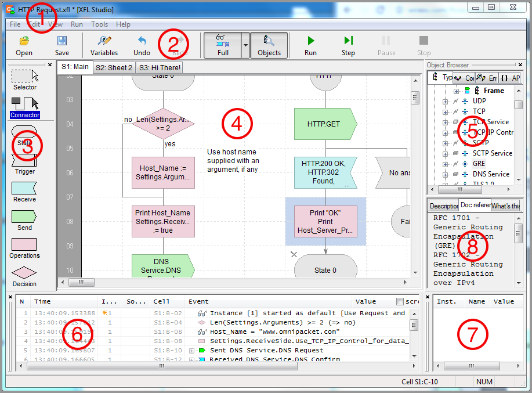This screenshot has height=393, width=532.
Task: Open the Tools menu
Action: click(x=99, y=24)
